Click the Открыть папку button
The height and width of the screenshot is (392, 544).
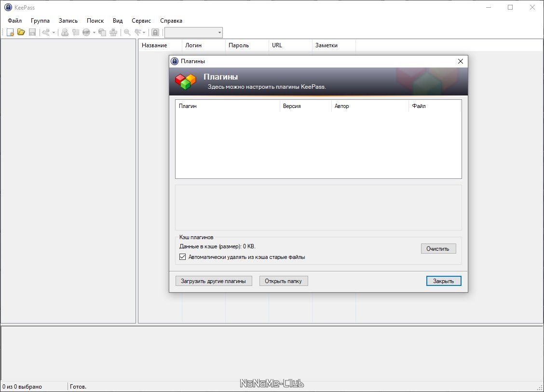(x=284, y=281)
